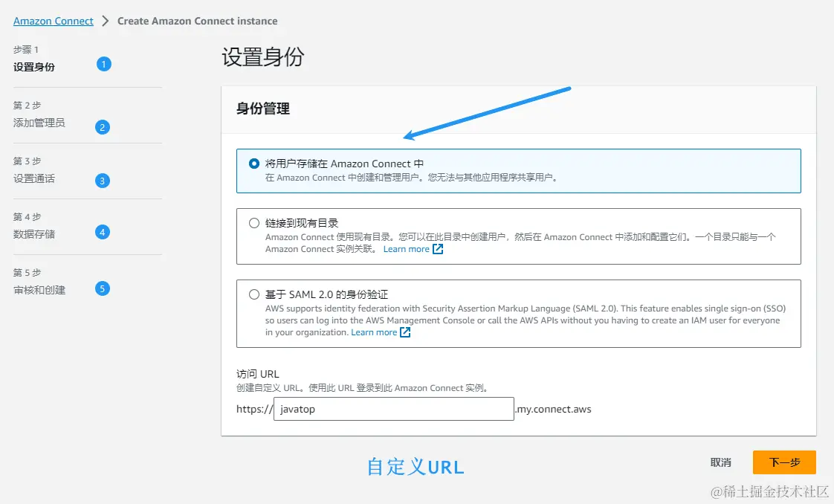Click the 步骤 1 label in sidebar
The image size is (834, 504).
pyautogui.click(x=25, y=50)
